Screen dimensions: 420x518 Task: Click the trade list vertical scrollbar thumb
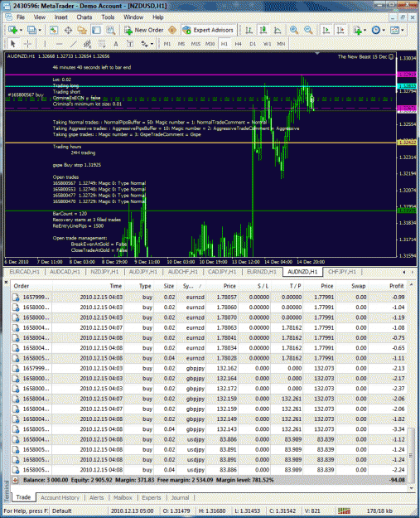coord(411,456)
